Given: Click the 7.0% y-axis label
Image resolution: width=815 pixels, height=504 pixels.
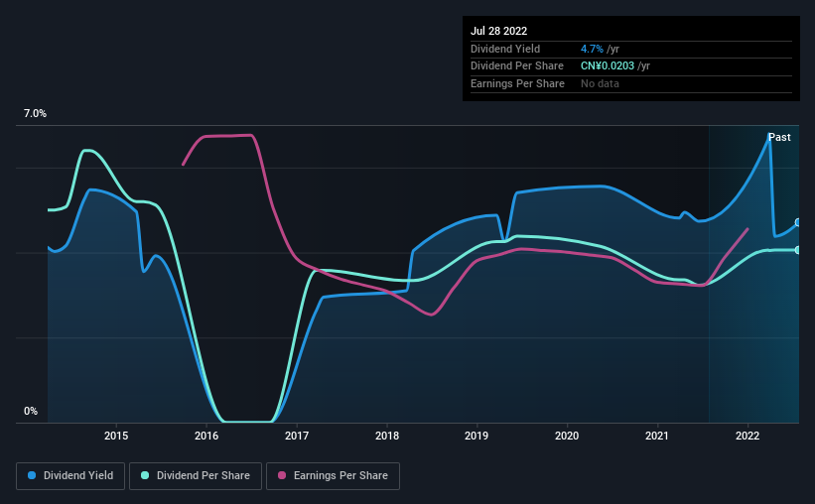Looking at the screenshot, I should pos(35,114).
